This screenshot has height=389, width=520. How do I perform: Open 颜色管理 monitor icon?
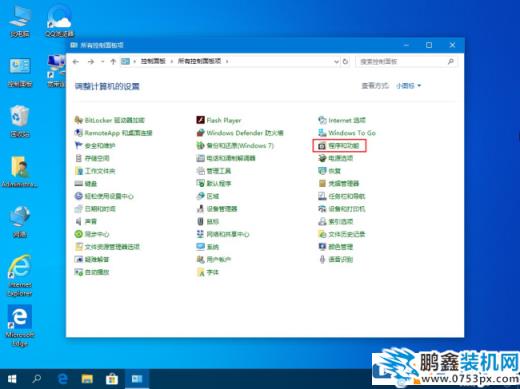(x=322, y=247)
